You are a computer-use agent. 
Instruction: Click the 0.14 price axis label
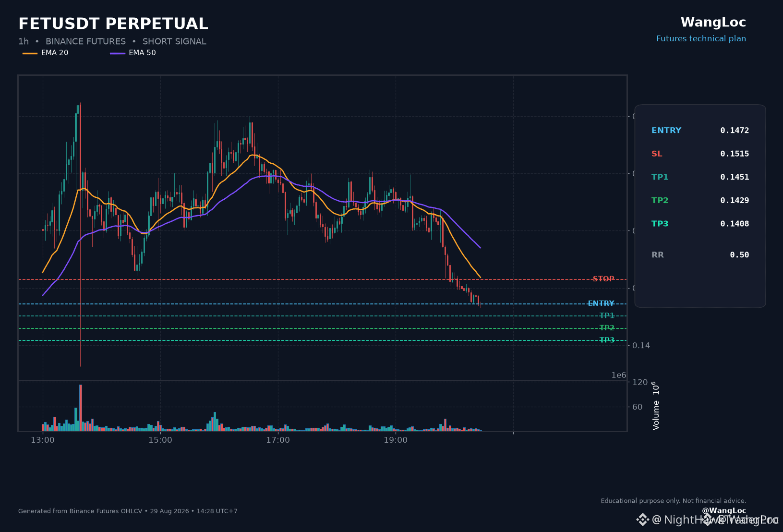[x=641, y=346]
